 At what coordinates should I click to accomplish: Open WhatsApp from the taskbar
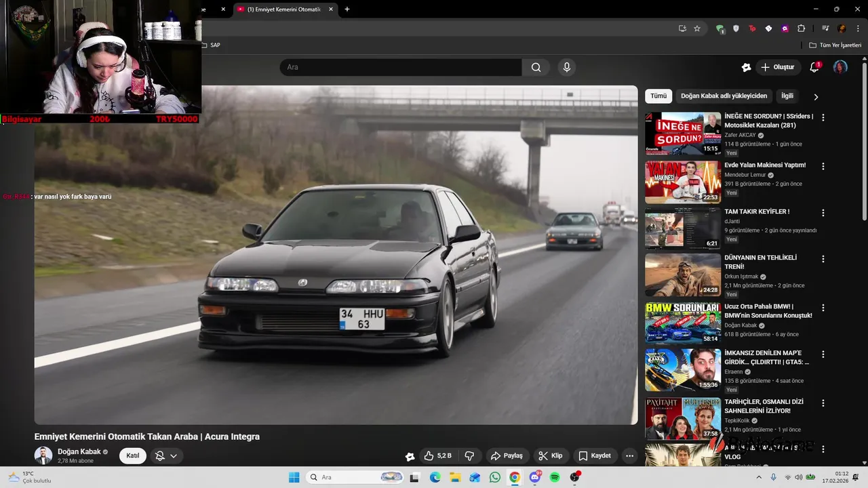tap(495, 477)
